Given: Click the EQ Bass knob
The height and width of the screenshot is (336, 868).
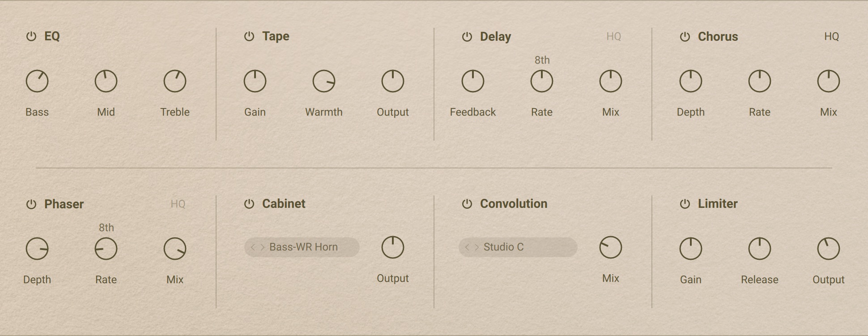Looking at the screenshot, I should 37,82.
